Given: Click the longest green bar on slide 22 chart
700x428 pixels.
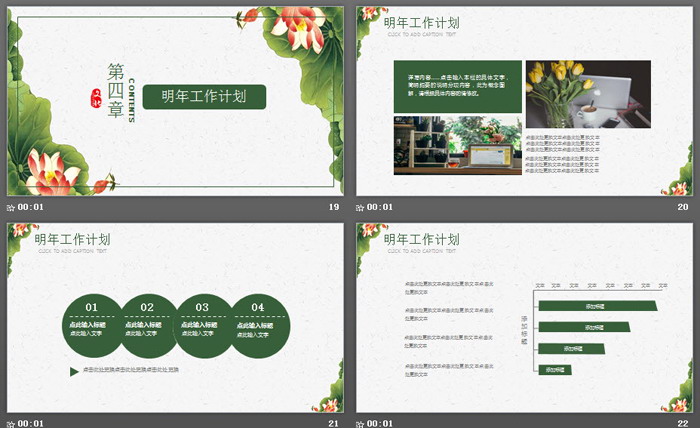Looking at the screenshot, I should [598, 306].
